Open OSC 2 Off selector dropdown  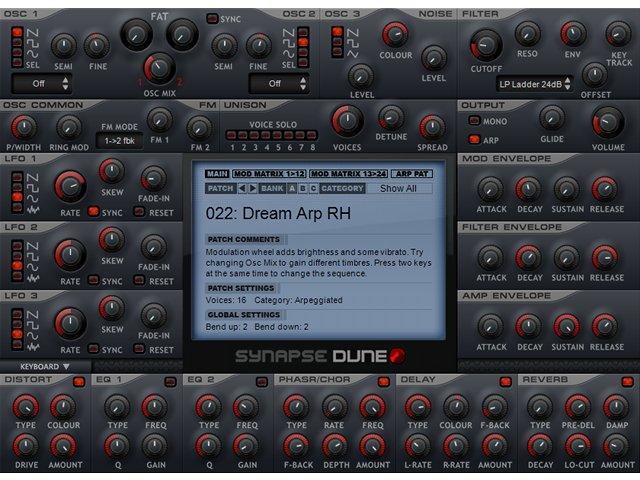(278, 84)
